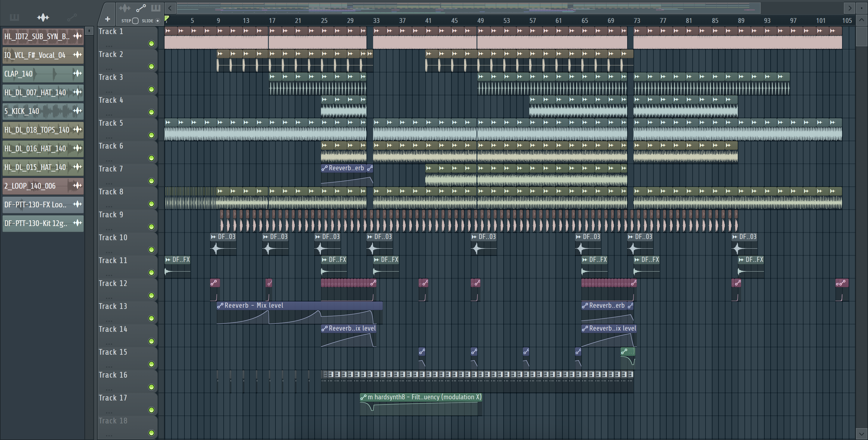Select first automation clip on Track 12

click(x=215, y=283)
